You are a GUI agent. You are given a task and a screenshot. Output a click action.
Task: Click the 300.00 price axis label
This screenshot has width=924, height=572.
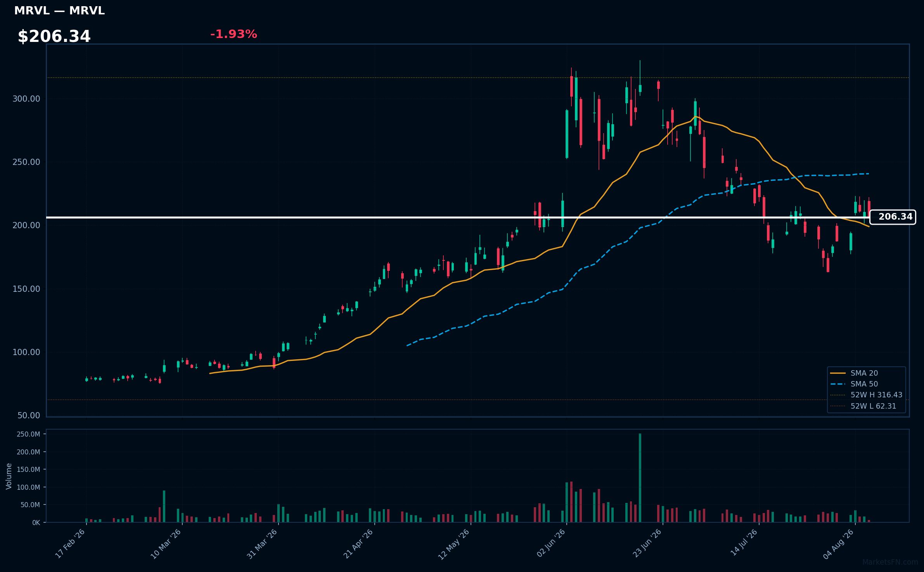(x=26, y=99)
